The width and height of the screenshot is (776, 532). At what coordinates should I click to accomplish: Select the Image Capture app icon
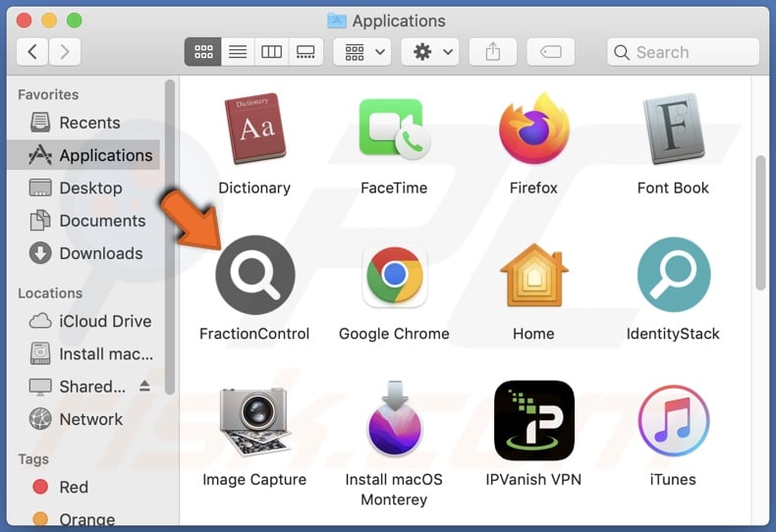[x=254, y=421]
